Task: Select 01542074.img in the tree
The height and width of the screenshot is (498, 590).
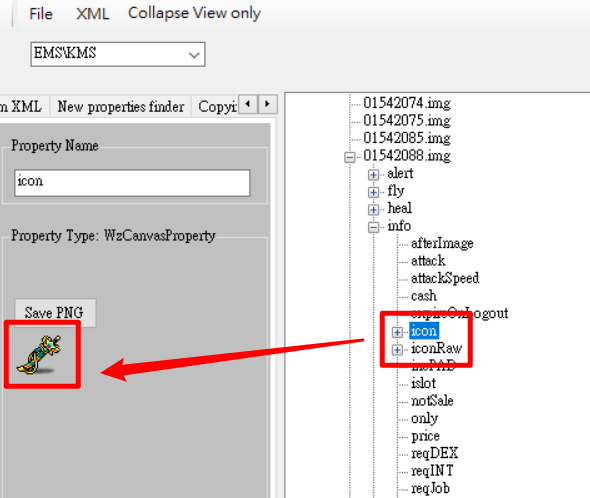Action: pos(407,103)
